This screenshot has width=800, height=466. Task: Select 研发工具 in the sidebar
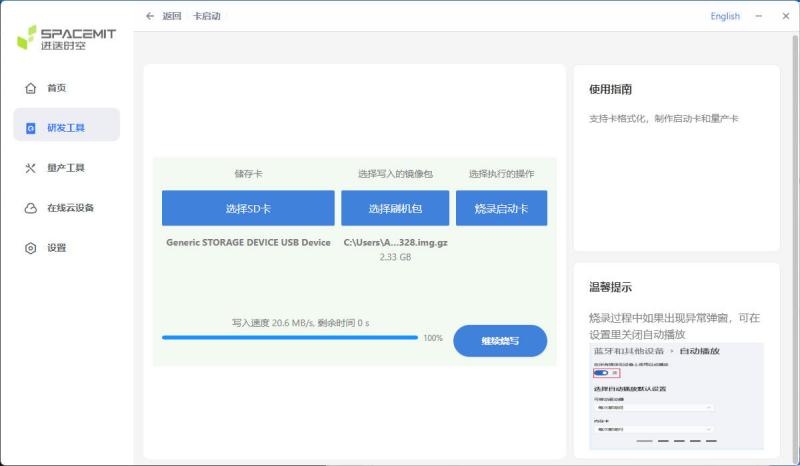tap(67, 125)
